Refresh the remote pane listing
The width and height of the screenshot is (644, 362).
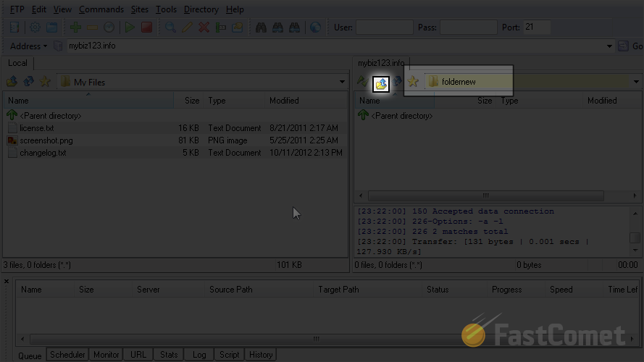(x=397, y=81)
